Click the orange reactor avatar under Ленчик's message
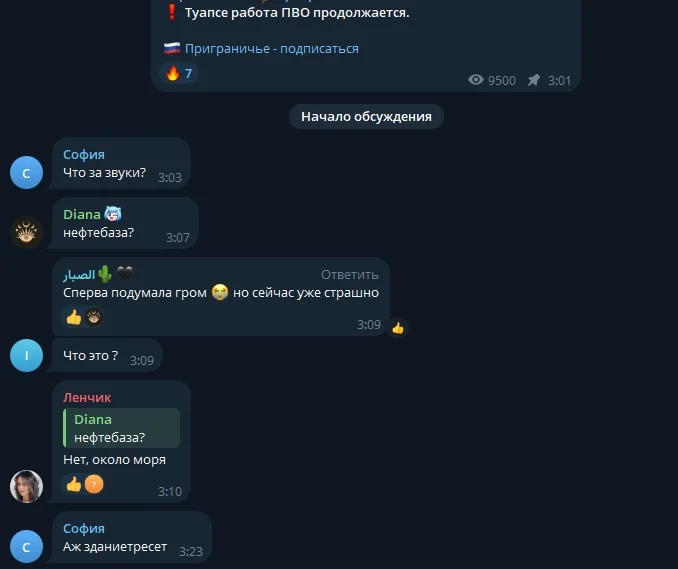678x569 pixels. coord(94,484)
